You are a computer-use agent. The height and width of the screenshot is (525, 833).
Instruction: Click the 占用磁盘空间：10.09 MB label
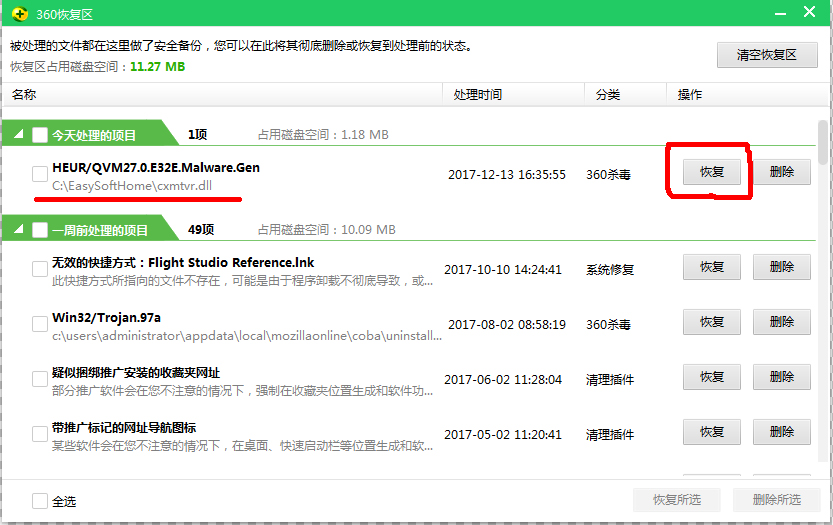(327, 230)
